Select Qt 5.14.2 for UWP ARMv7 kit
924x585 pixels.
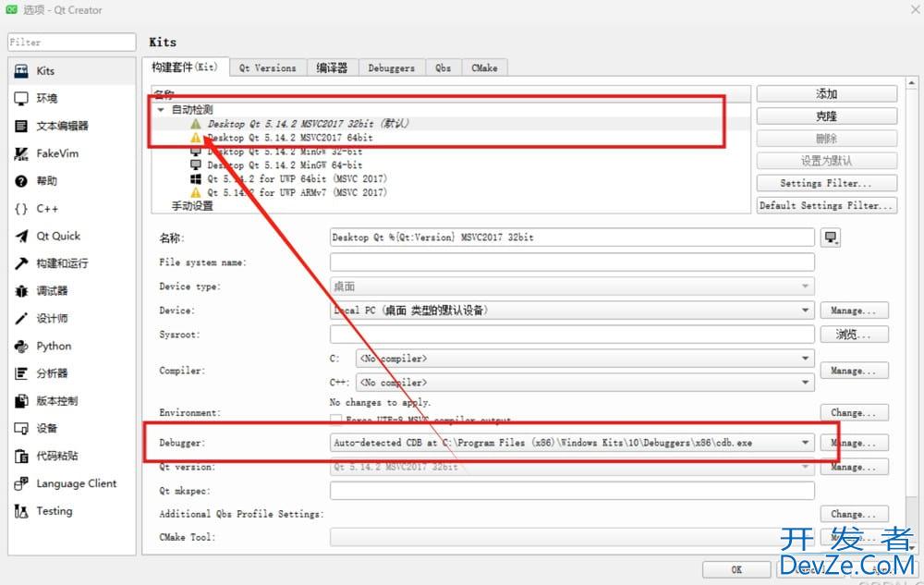[297, 192]
